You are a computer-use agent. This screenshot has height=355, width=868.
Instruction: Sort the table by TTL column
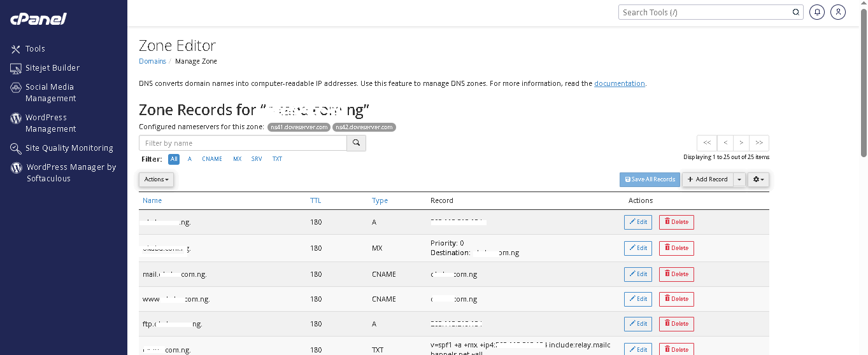pos(315,200)
